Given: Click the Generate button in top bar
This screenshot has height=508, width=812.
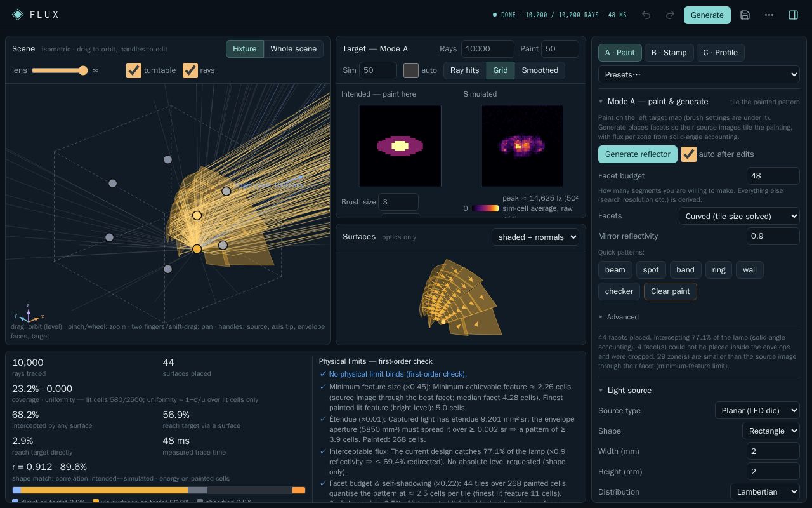Looking at the screenshot, I should click(x=707, y=15).
